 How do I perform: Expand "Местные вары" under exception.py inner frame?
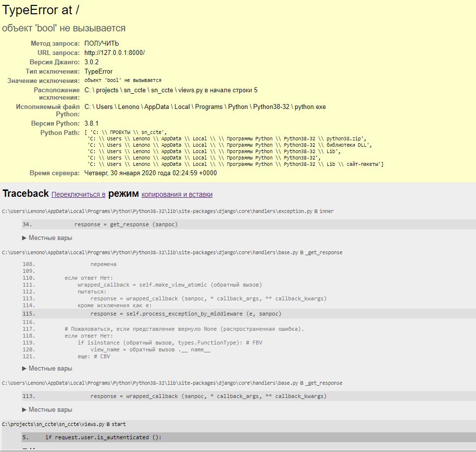pos(47,238)
